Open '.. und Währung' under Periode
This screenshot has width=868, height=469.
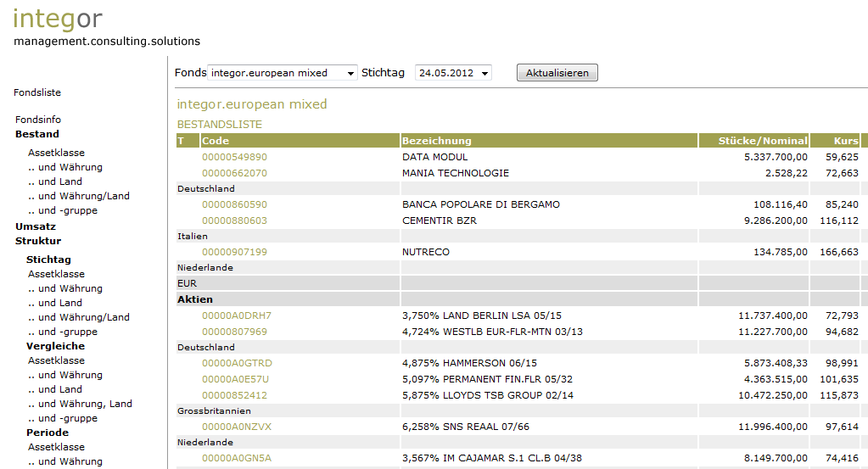(x=65, y=461)
